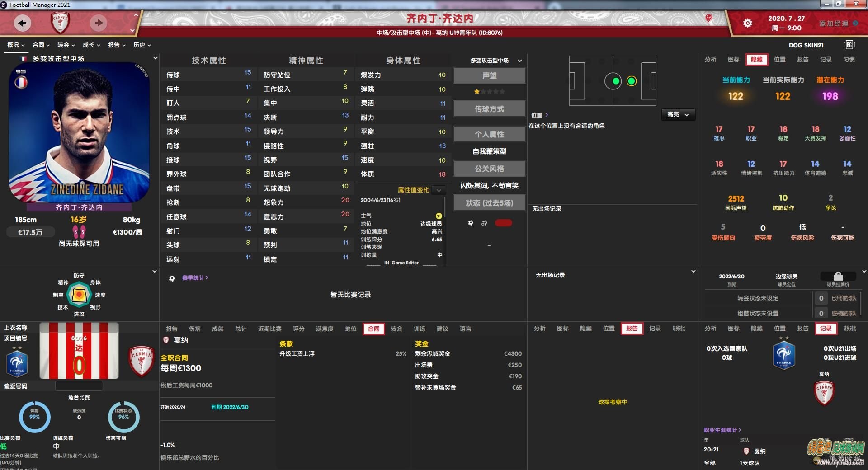Click the 添加经理 button
The image size is (868, 470).
833,23
